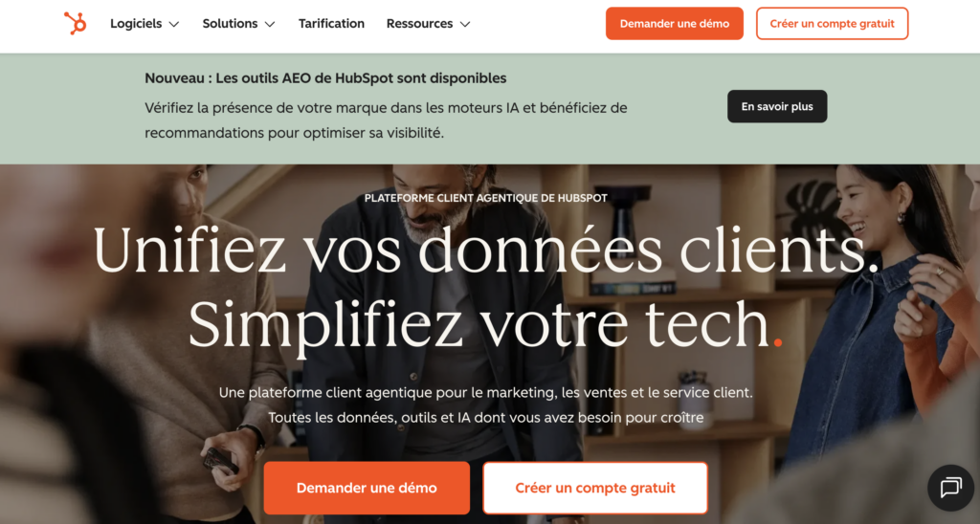Click the hero subtitle about marketing and ventes

[x=485, y=405]
